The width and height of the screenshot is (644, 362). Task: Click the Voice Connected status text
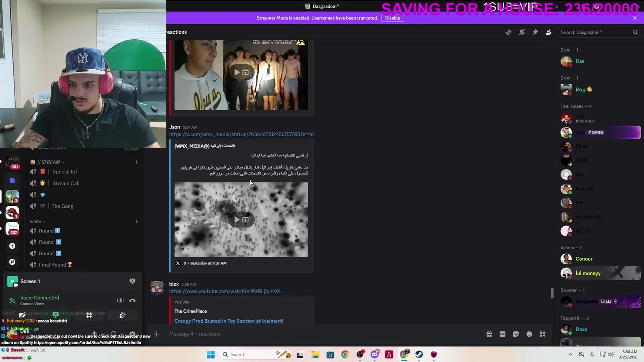(x=39, y=298)
